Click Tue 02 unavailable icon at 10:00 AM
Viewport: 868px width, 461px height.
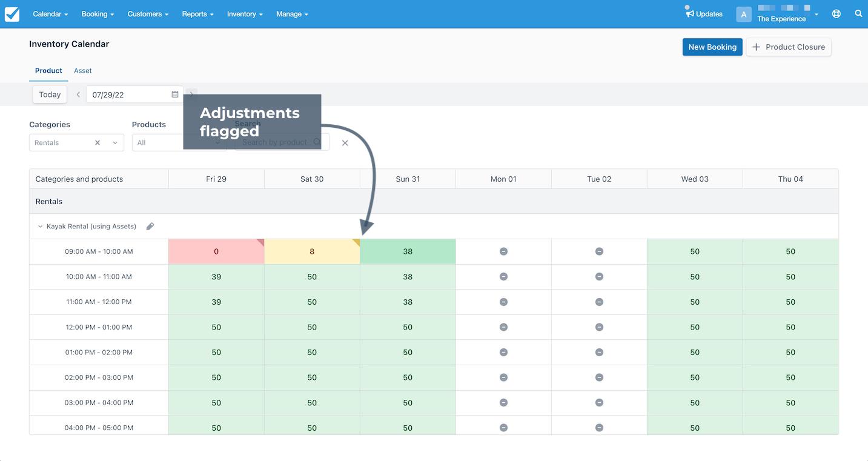599,277
